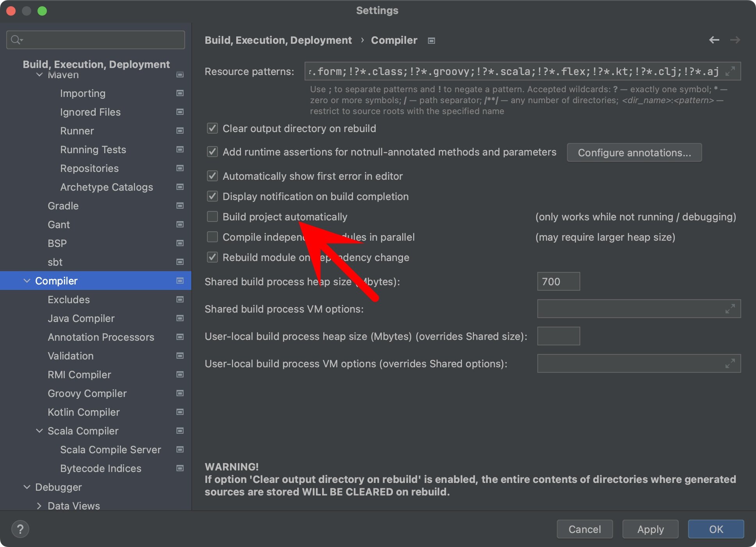Collapse the Scala Compiler node
Screen dimensions: 756x547
point(39,431)
